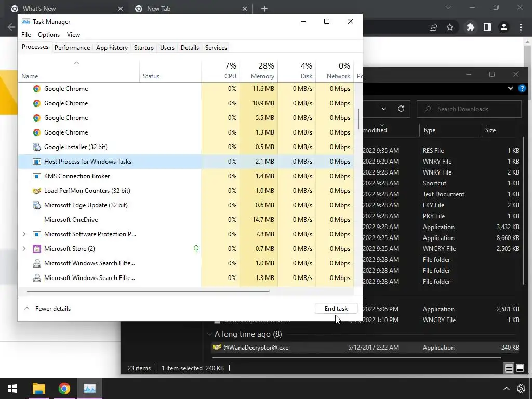
Task: Open the Chrome profile avatar icon
Action: (x=504, y=27)
